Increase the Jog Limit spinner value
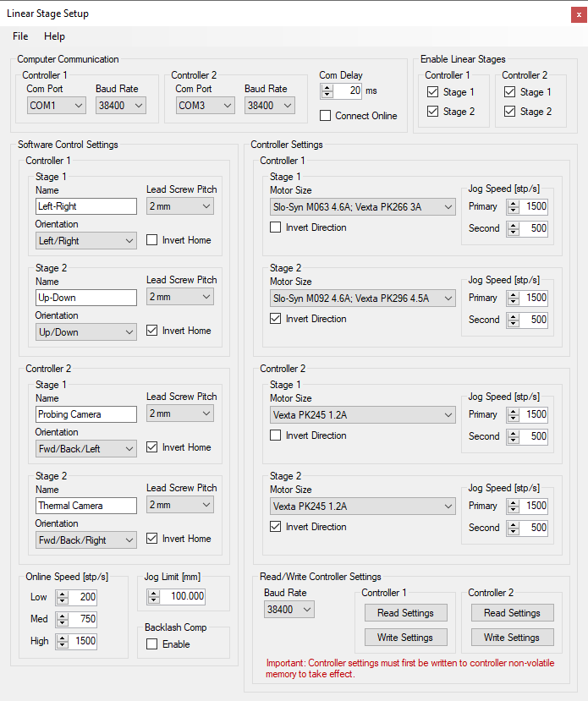Viewport: 588px width, 701px height. coord(154,593)
